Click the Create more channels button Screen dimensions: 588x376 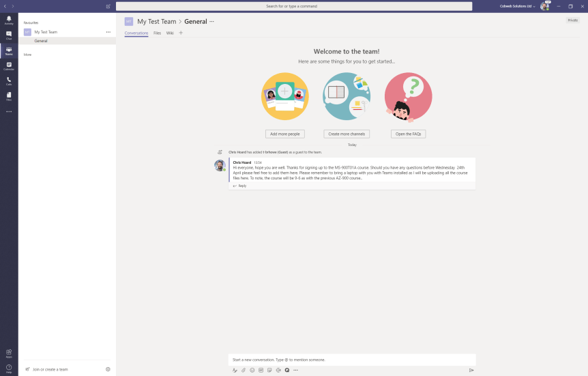pos(347,134)
